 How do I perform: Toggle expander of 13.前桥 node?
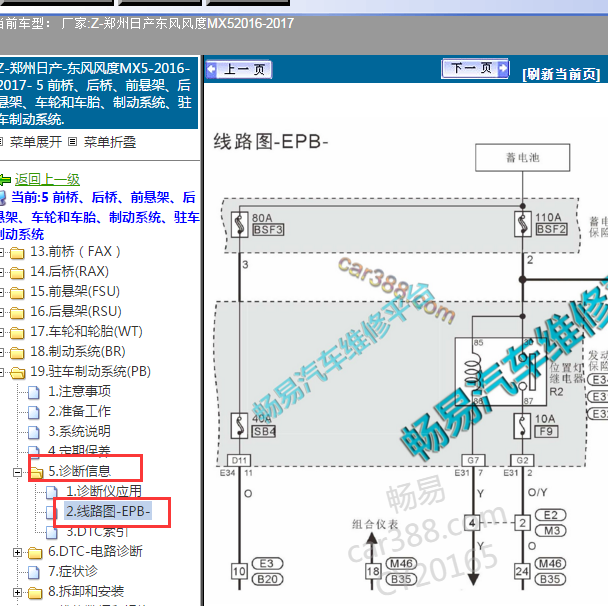[1, 252]
